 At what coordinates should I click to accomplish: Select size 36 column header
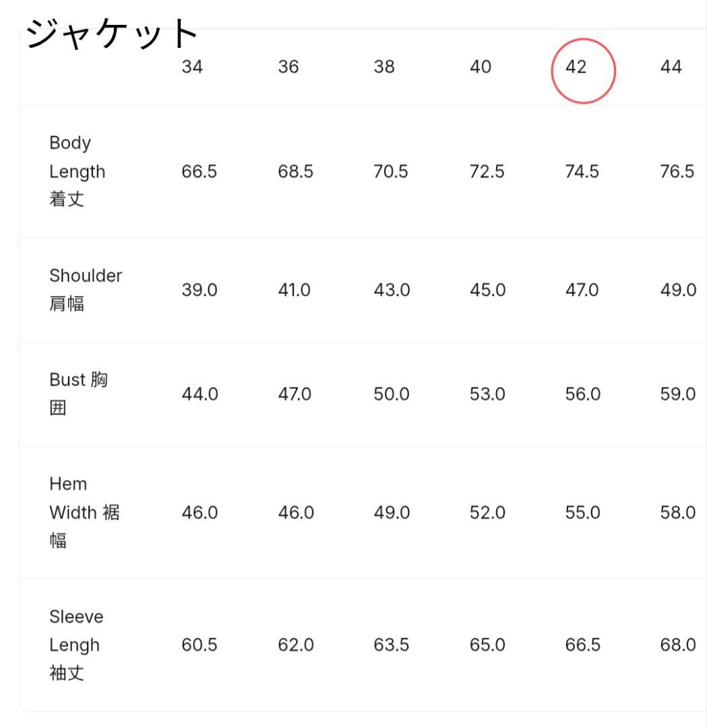[x=288, y=67]
